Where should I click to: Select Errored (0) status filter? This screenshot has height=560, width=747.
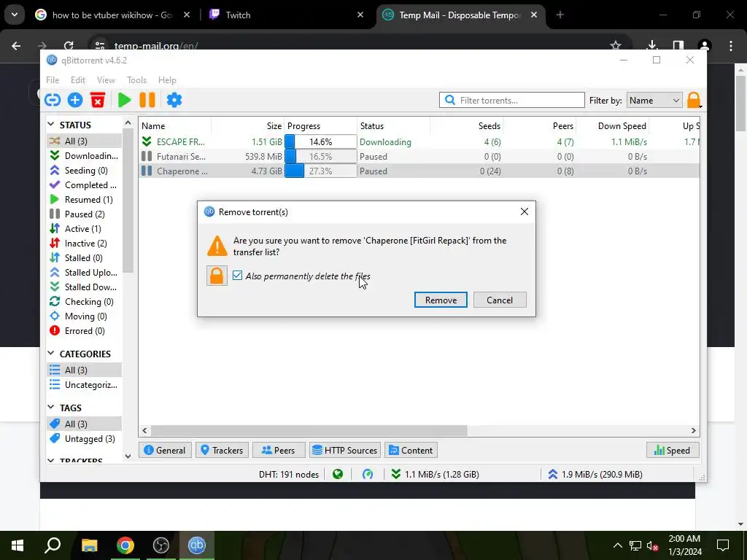tap(85, 331)
